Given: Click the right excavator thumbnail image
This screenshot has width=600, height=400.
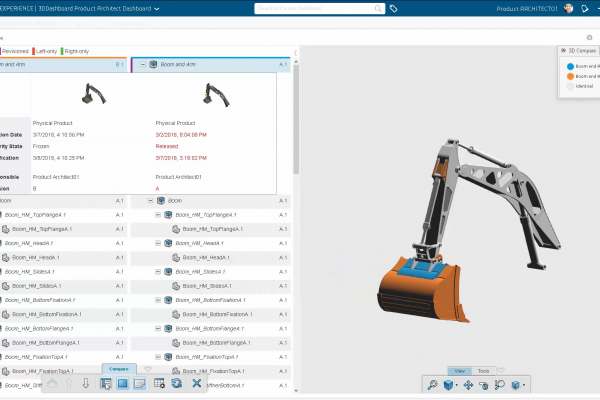Looking at the screenshot, I should coord(216,95).
